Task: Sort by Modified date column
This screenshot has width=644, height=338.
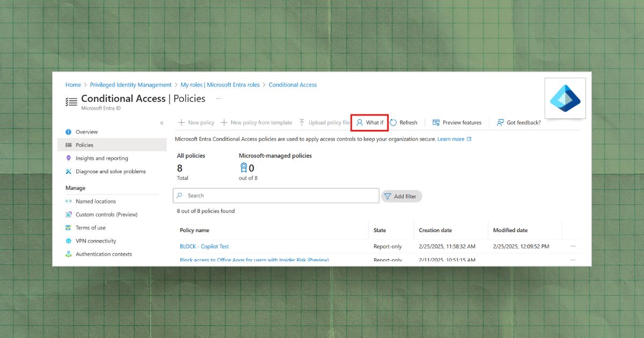Action: coord(510,230)
